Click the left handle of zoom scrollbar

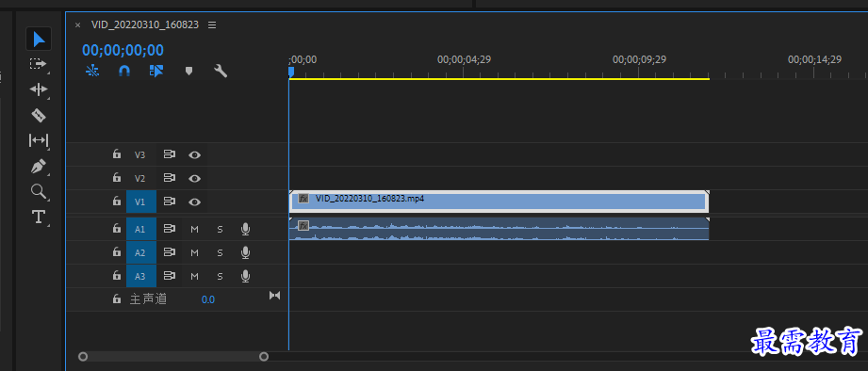[83, 357]
